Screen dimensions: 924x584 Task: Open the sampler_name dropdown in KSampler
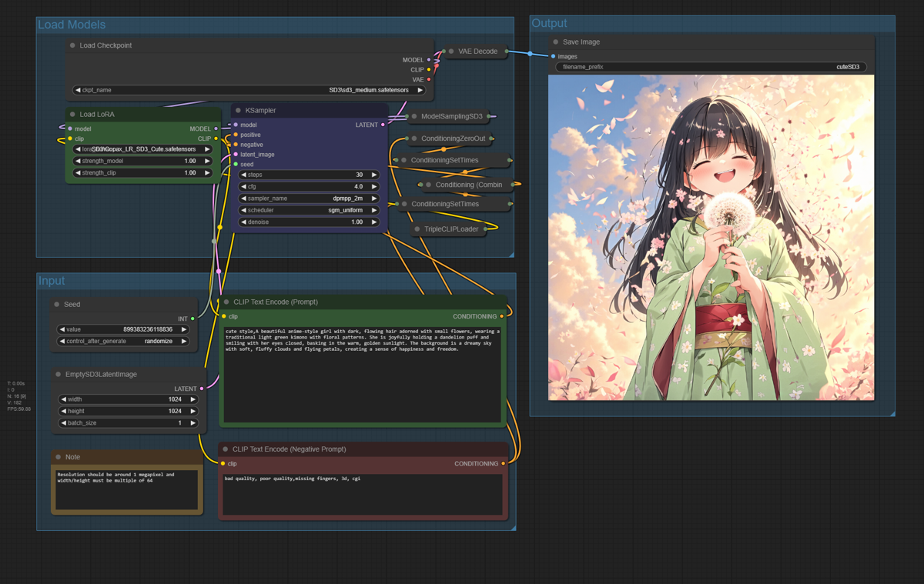[x=309, y=199]
